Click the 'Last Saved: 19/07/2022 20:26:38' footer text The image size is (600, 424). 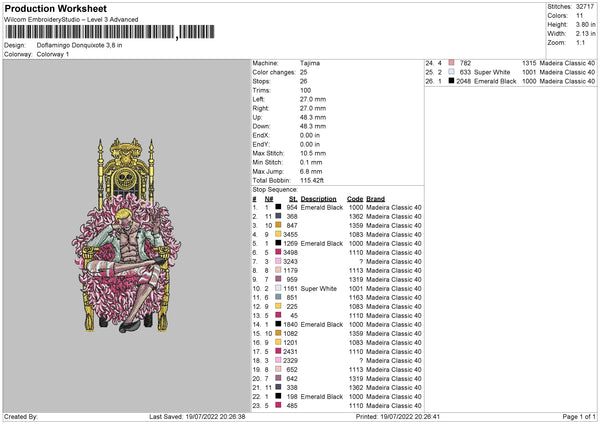(197, 416)
